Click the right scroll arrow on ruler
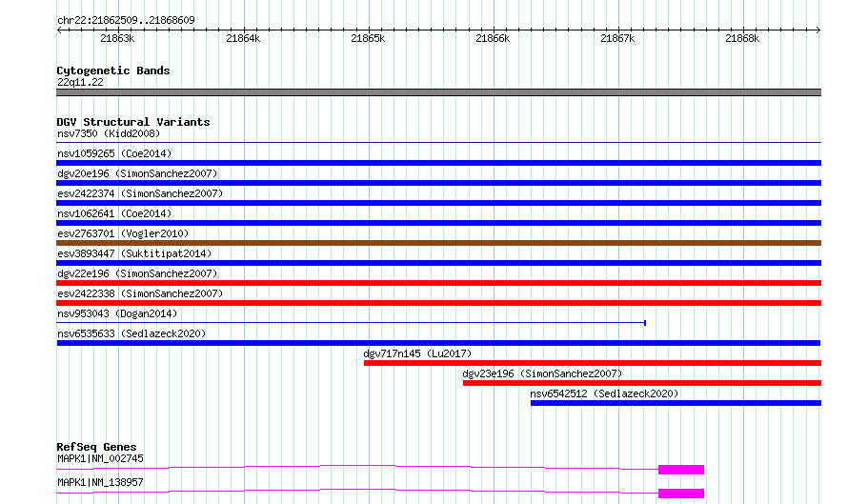 pos(818,30)
